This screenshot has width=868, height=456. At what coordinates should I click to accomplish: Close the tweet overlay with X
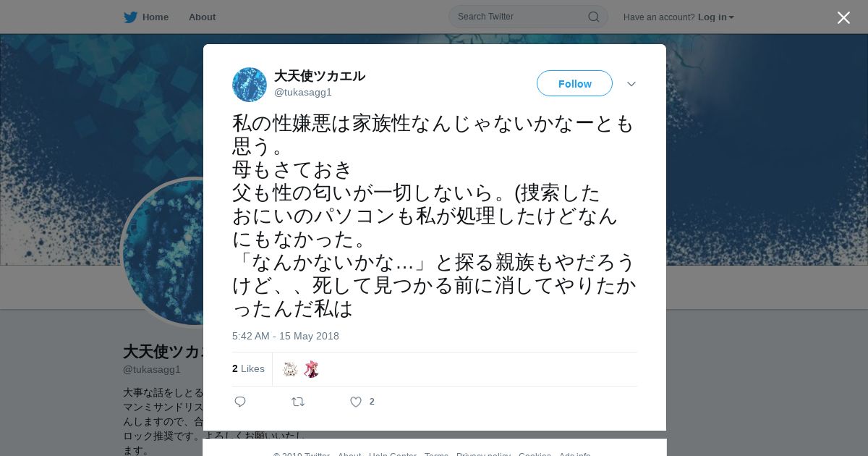843,17
